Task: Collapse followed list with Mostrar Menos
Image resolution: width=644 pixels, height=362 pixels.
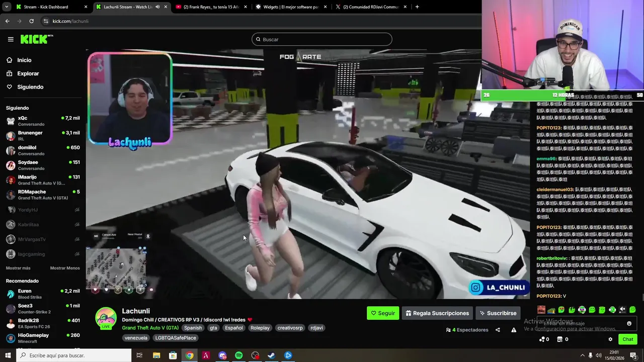Action: point(65,268)
